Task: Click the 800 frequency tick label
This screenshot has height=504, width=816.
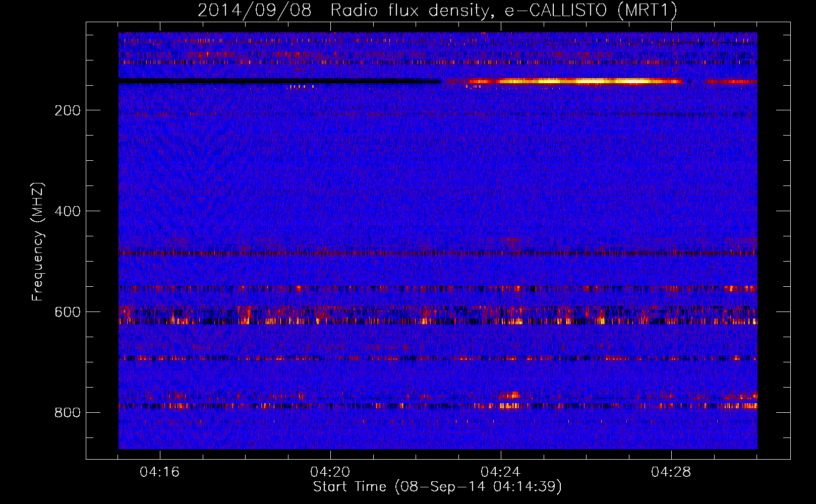Action: [x=68, y=413]
